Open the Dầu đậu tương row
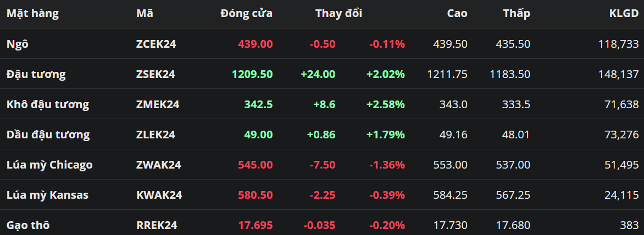Viewport: 644px width, 235px height. tap(48, 135)
